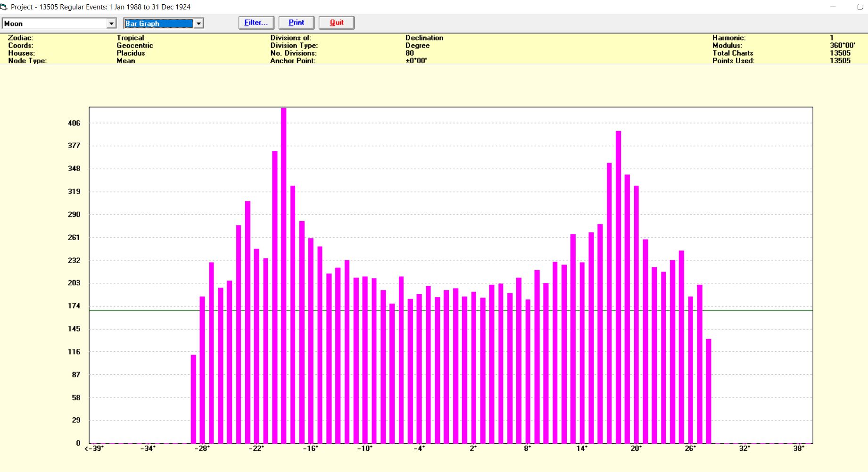Click the 'Degree' division type value
Viewport: 868px width, 472px height.
417,45
